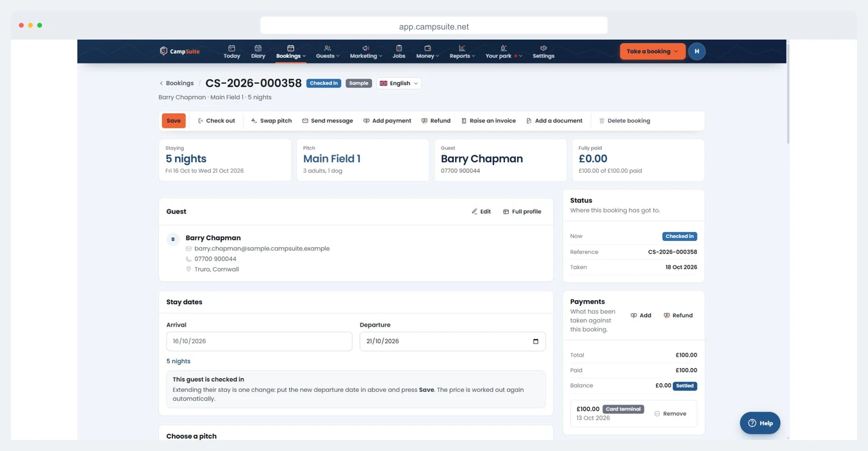Raise an invoice for this booking
Screen dimensions: 868x451
[x=489, y=121]
